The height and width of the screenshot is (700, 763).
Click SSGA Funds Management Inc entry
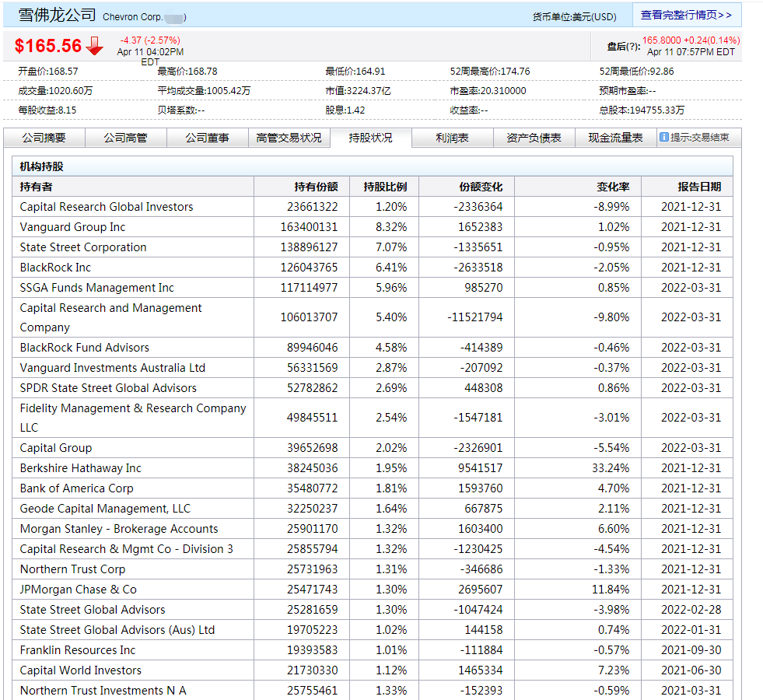pos(97,288)
